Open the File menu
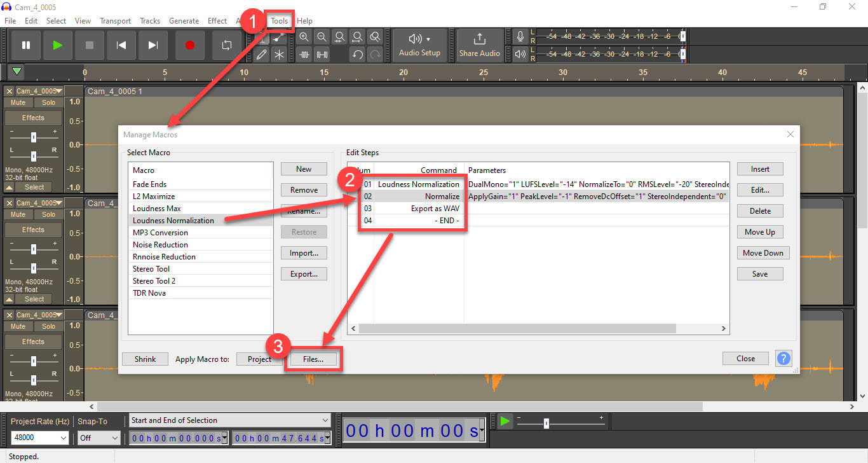Viewport: 868px width, 463px height. point(10,21)
